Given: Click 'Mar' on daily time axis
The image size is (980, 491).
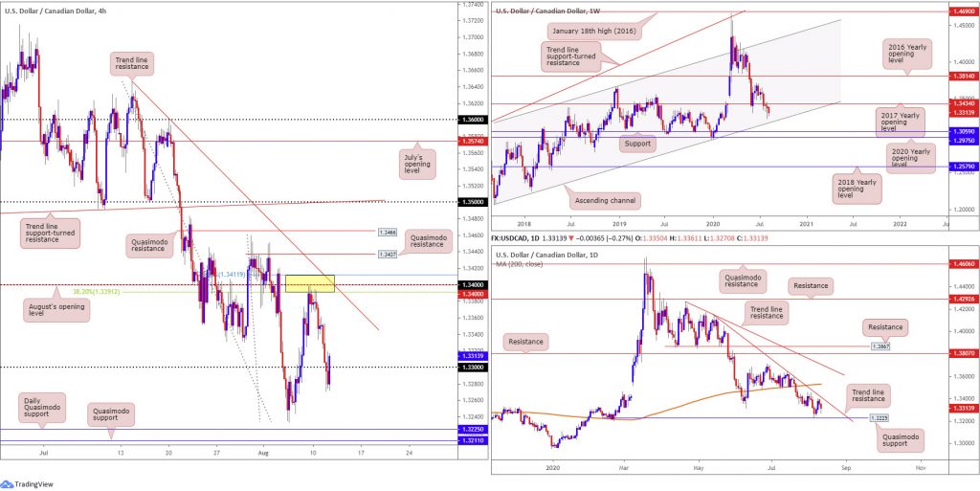Looking at the screenshot, I should coord(626,466).
